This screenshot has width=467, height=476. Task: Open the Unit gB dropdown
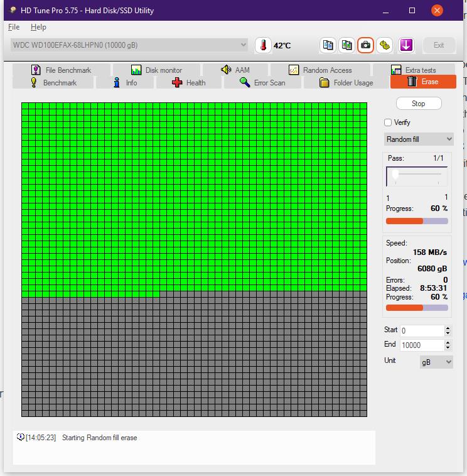[x=436, y=362]
